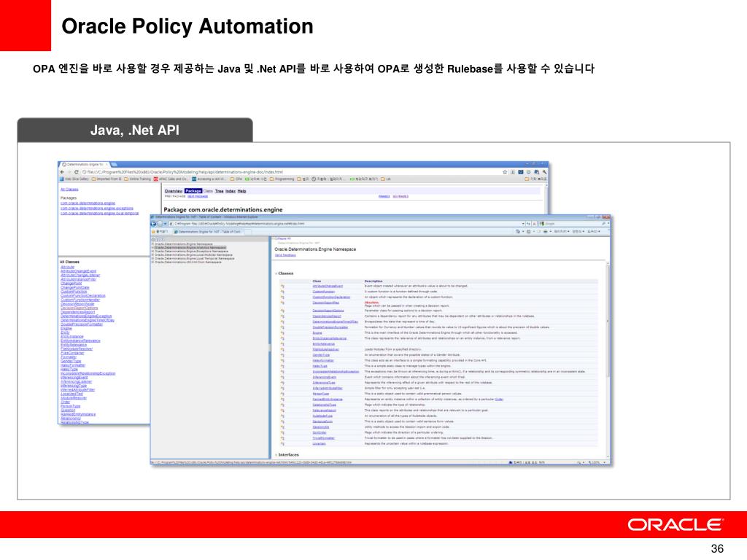Expand the Interfaces section header
The height and width of the screenshot is (560, 747).
tap(287, 455)
